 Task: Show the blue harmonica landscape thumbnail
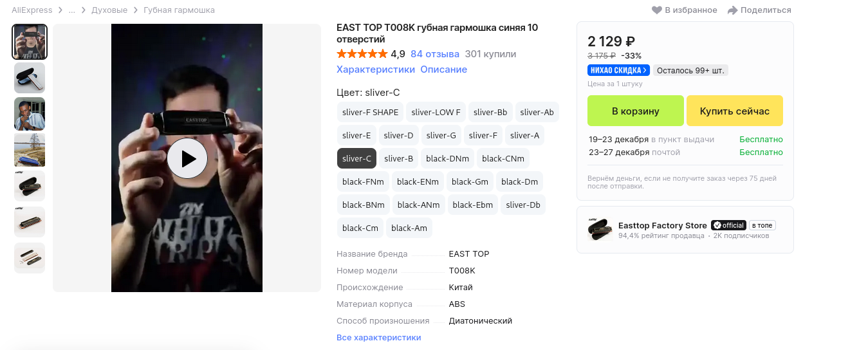(30, 150)
